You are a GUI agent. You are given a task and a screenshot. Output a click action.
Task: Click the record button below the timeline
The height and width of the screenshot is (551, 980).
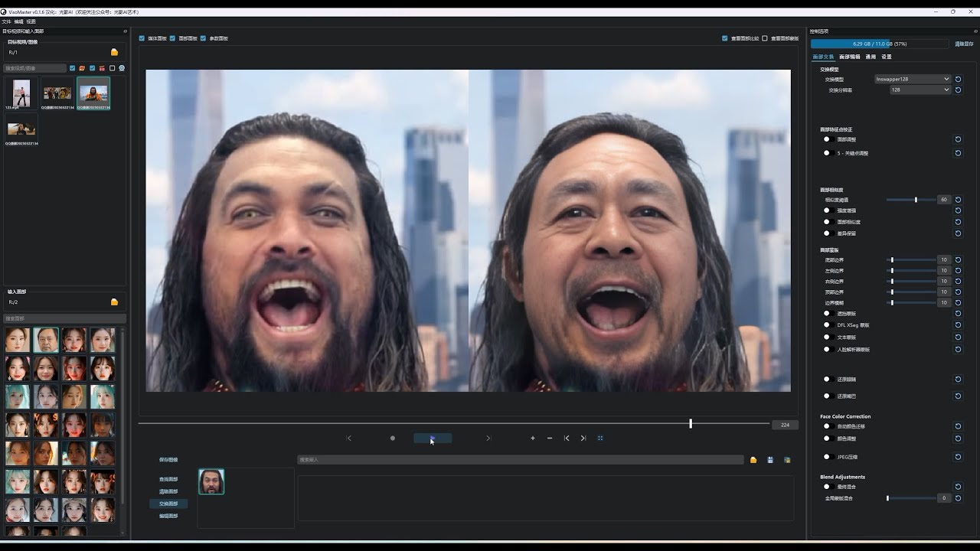click(x=393, y=439)
